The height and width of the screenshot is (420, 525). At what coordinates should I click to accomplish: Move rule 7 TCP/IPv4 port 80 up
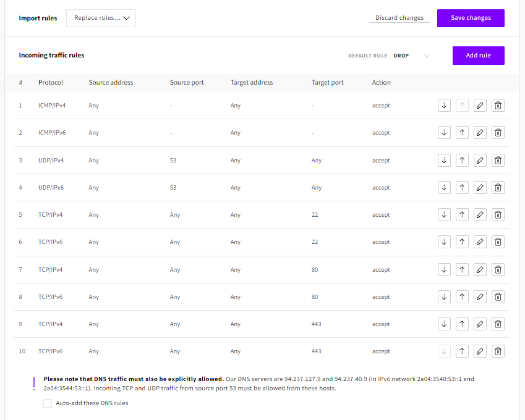tap(462, 269)
